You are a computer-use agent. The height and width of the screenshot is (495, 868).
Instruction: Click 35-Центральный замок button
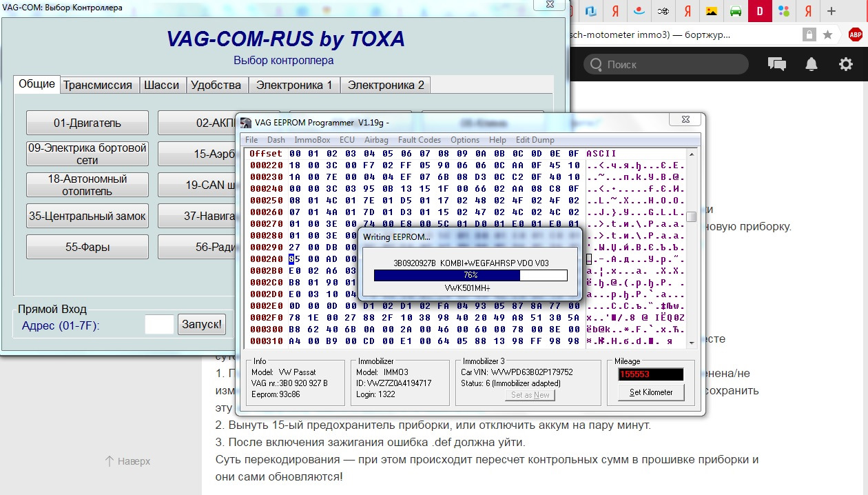click(x=87, y=216)
